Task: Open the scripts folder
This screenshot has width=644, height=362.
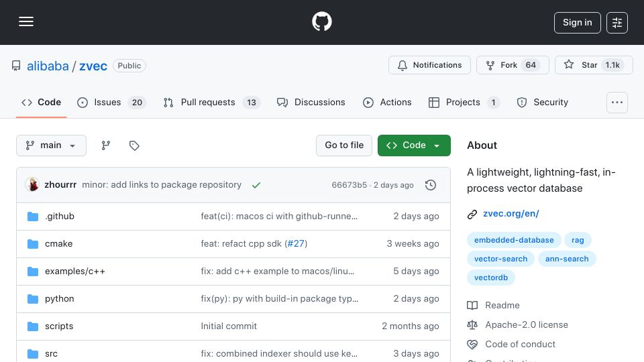Action: click(59, 326)
